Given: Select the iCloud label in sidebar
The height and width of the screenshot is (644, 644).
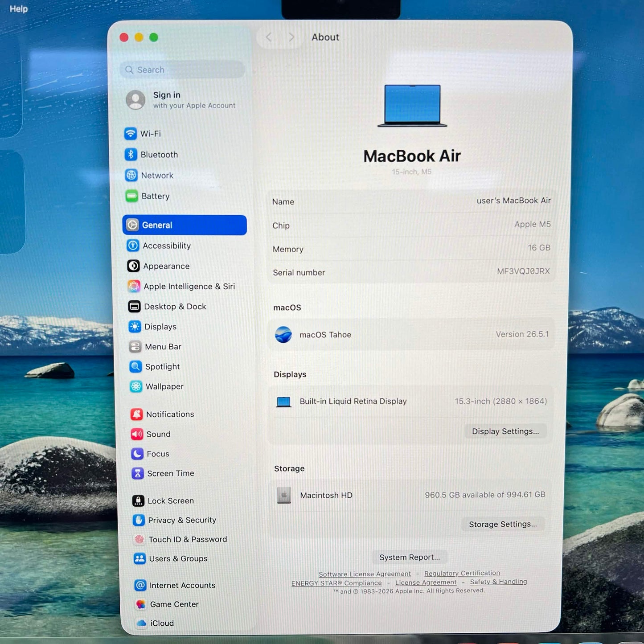Looking at the screenshot, I should [x=162, y=623].
